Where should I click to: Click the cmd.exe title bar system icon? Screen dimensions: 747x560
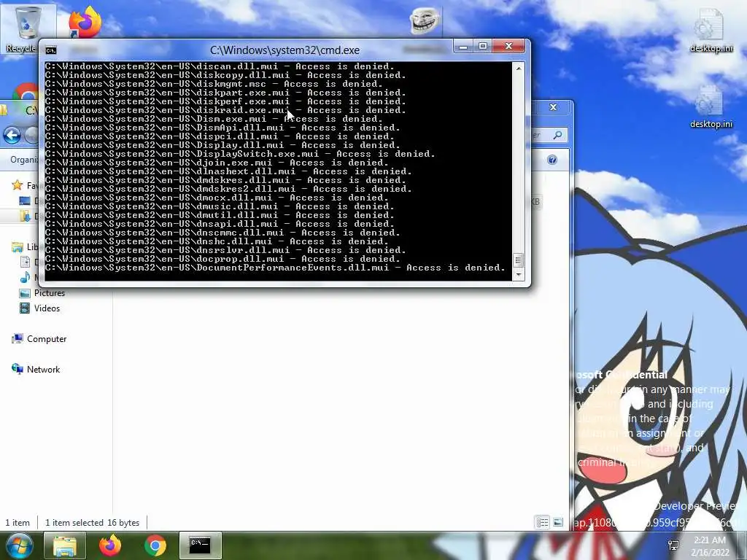pos(50,50)
